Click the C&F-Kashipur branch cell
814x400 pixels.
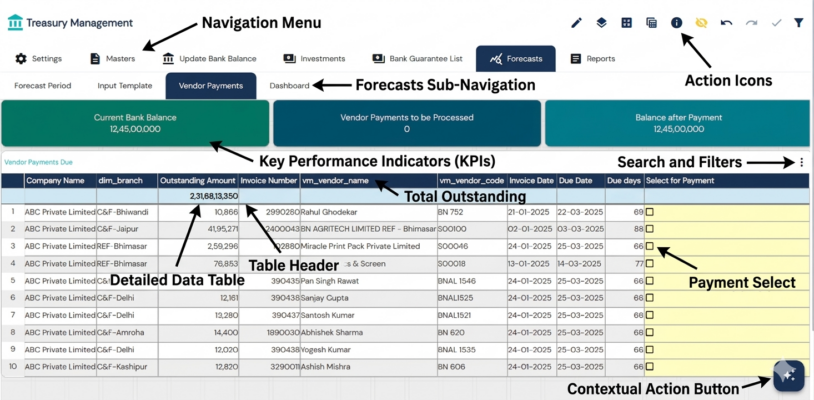pyautogui.click(x=127, y=367)
